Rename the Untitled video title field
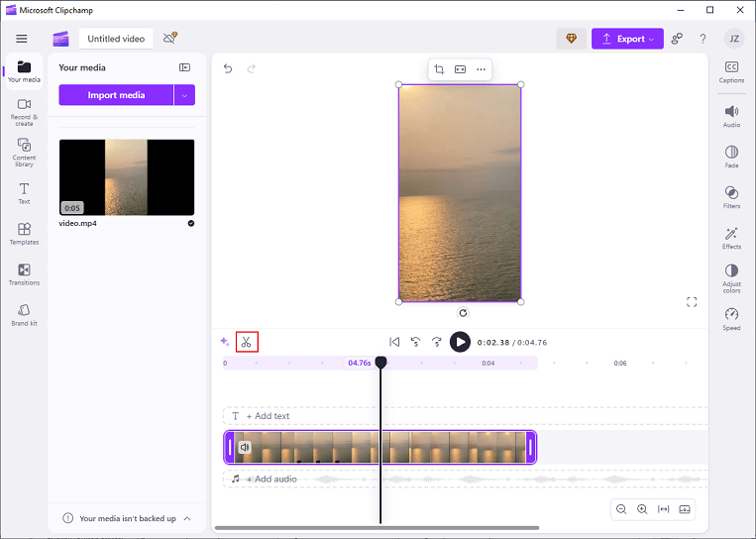 click(x=116, y=39)
